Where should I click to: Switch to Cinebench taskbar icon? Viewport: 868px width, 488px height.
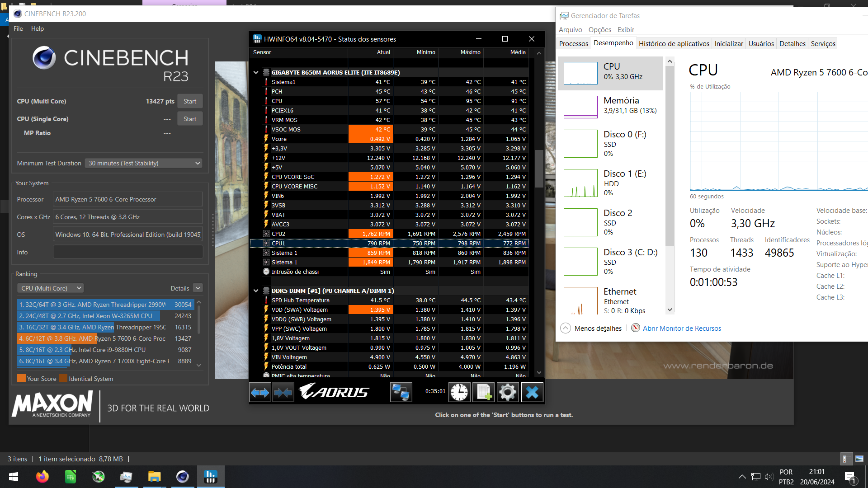182,477
